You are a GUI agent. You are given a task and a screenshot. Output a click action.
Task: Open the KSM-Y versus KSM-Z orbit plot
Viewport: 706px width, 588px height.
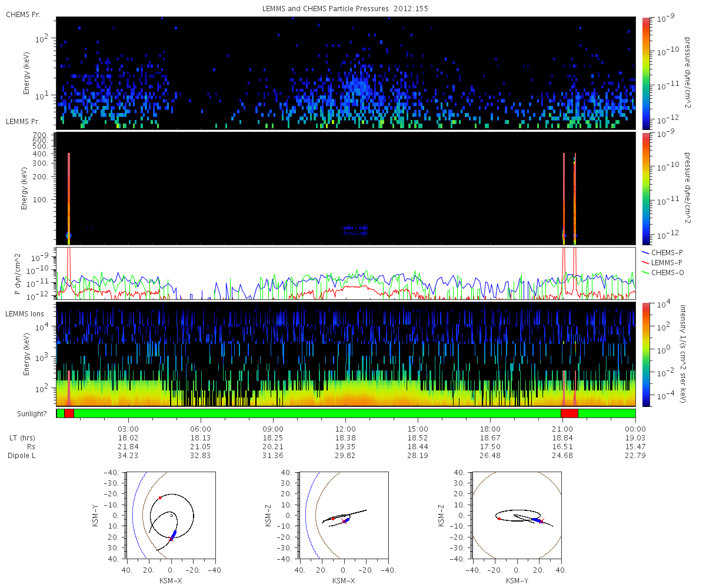[517, 515]
